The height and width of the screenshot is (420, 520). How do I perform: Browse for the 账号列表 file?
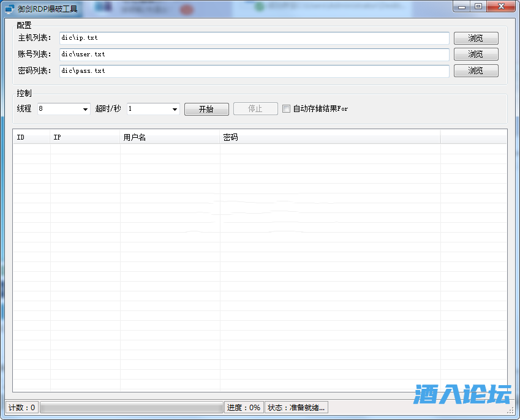[475, 54]
